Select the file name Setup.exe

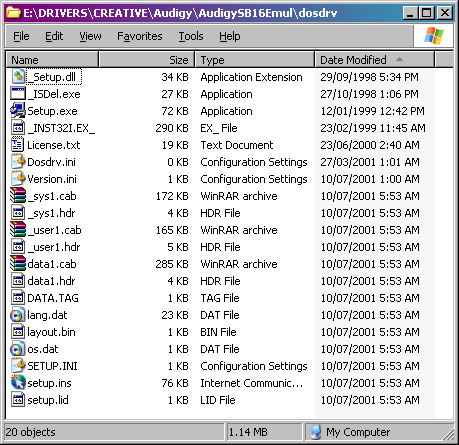click(52, 111)
